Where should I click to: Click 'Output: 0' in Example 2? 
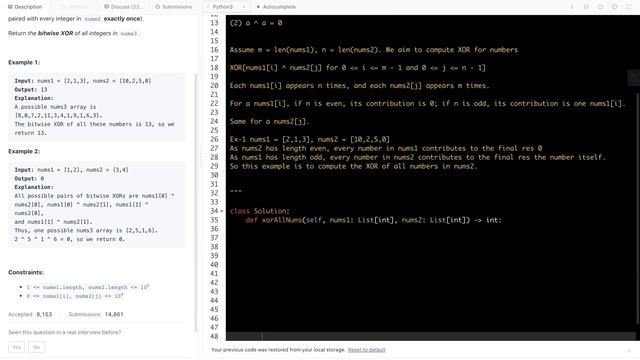tap(29, 179)
